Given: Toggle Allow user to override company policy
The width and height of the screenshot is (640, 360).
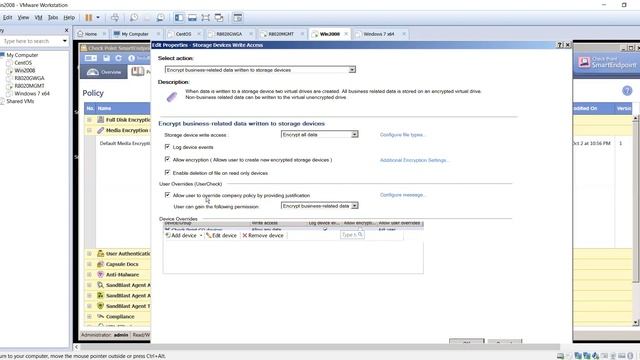Looking at the screenshot, I should [167, 195].
